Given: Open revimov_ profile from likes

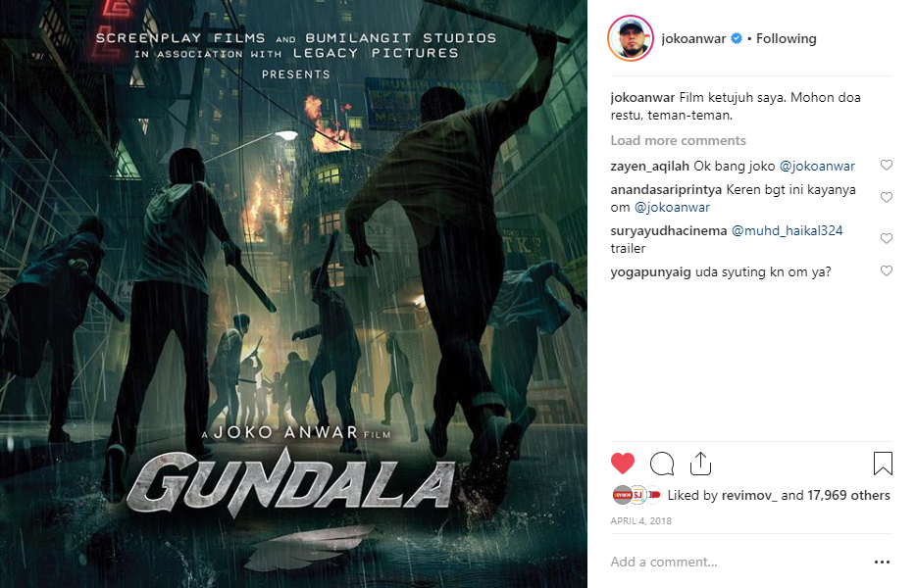Looking at the screenshot, I should click(749, 495).
